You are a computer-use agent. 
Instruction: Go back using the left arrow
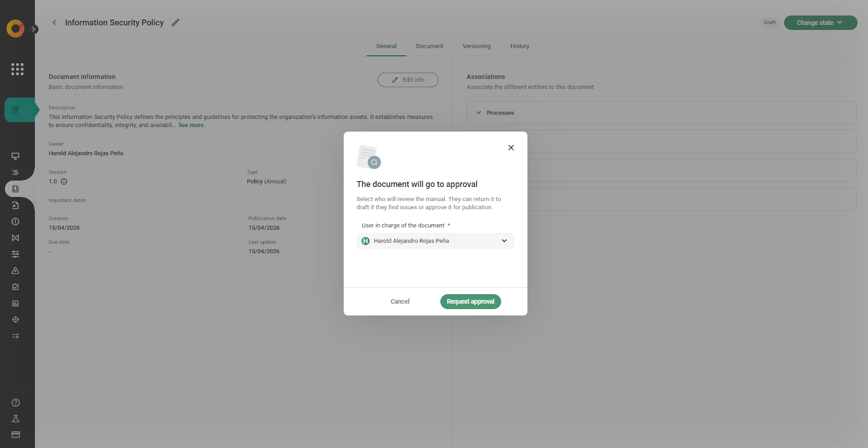click(x=54, y=23)
